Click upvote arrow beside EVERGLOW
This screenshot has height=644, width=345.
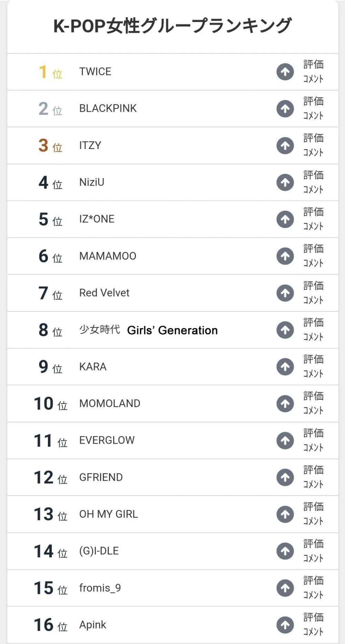(x=285, y=440)
